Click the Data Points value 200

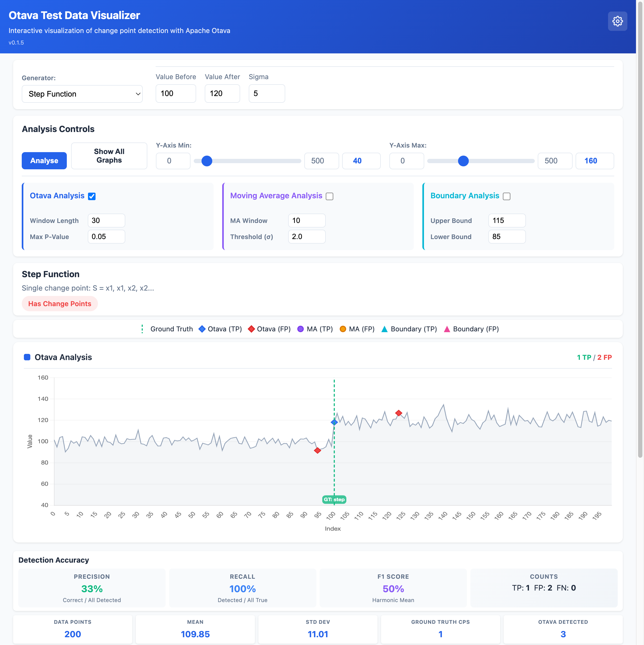point(73,634)
